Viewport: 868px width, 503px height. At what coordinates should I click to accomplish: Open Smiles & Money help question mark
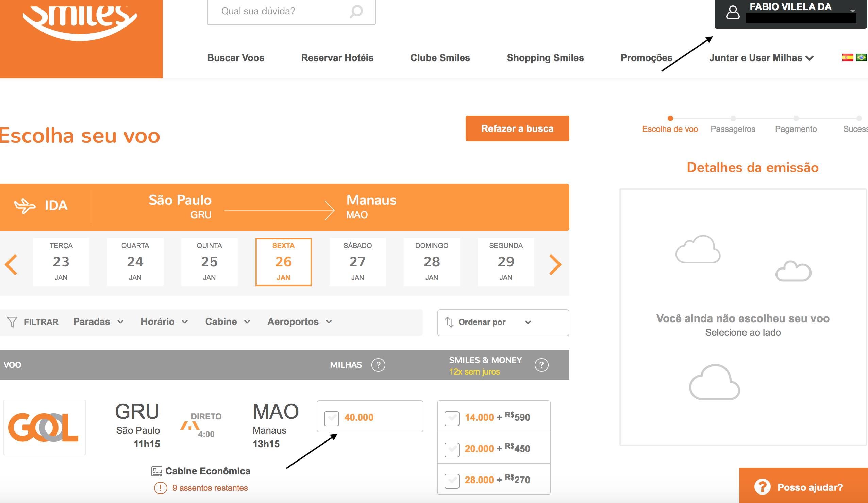tap(541, 365)
